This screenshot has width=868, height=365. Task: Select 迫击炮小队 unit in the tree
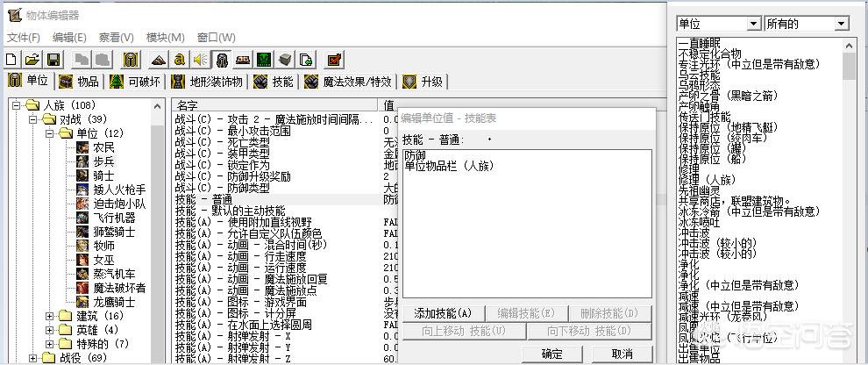[119, 204]
